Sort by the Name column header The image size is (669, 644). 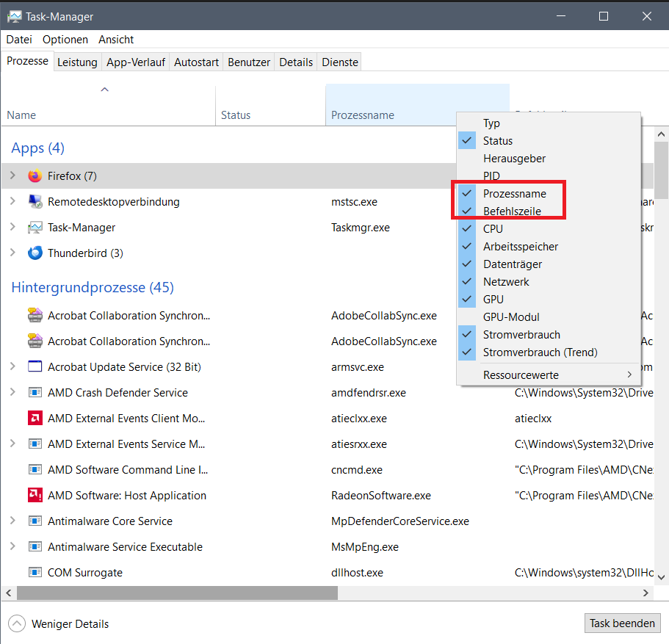pyautogui.click(x=108, y=105)
